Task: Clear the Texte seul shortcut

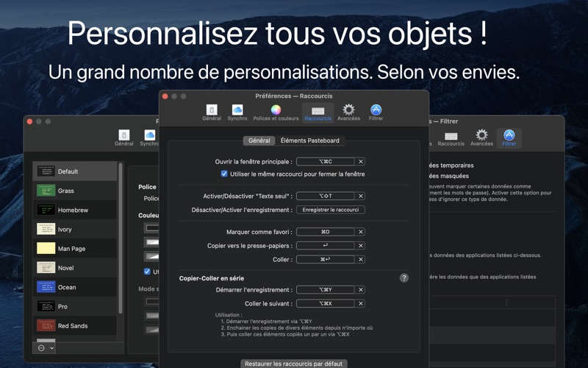Action: coord(360,196)
